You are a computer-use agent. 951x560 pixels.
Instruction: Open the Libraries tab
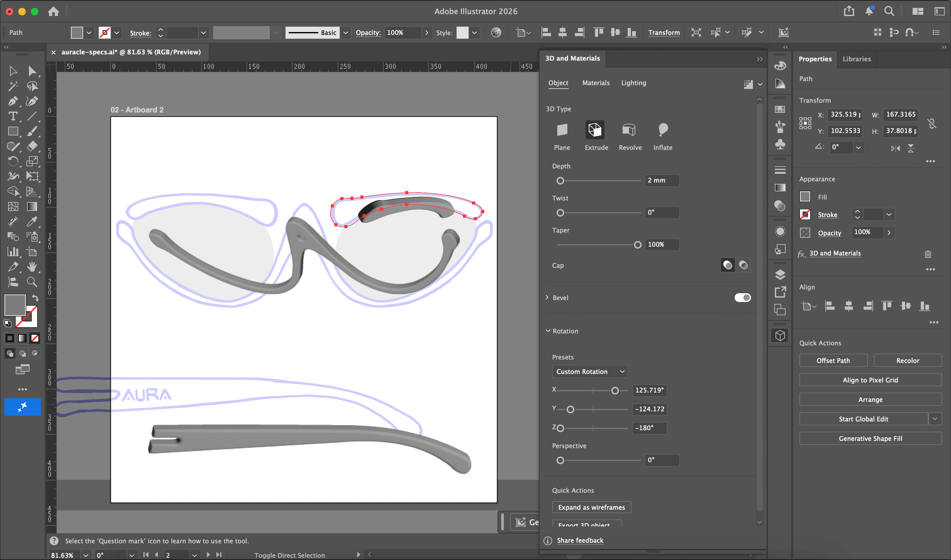point(856,59)
